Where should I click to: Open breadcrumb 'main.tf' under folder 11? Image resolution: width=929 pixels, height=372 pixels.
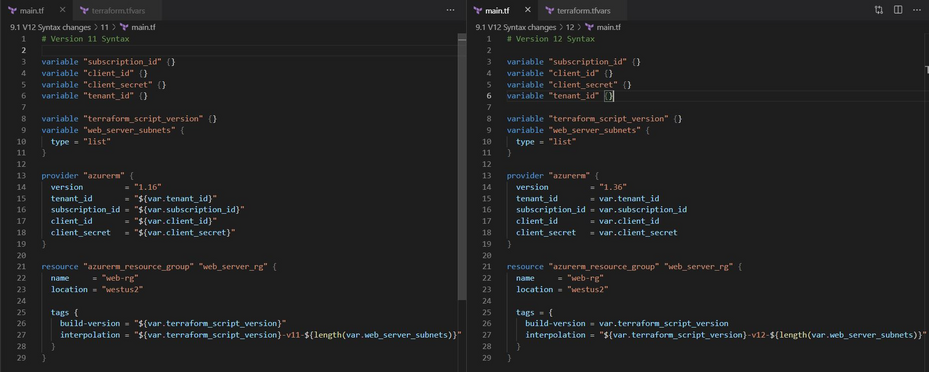pos(143,27)
